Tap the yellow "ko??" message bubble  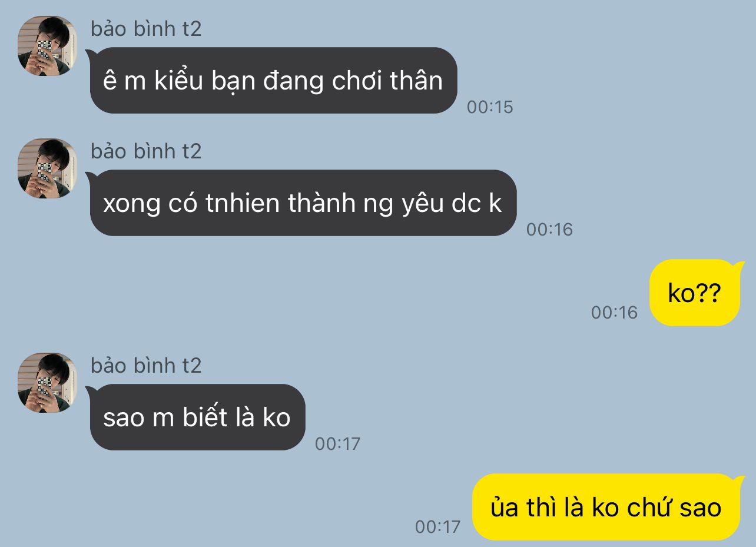[694, 293]
